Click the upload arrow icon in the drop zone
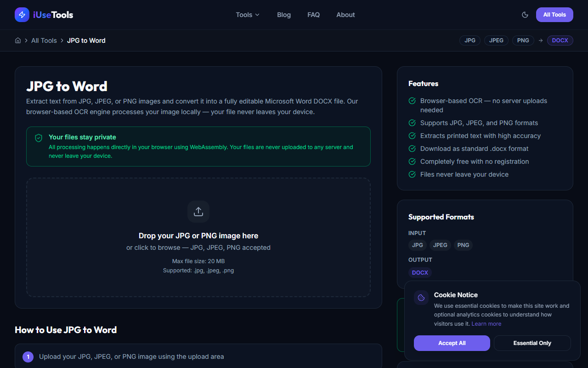The image size is (588, 368). pos(198,211)
